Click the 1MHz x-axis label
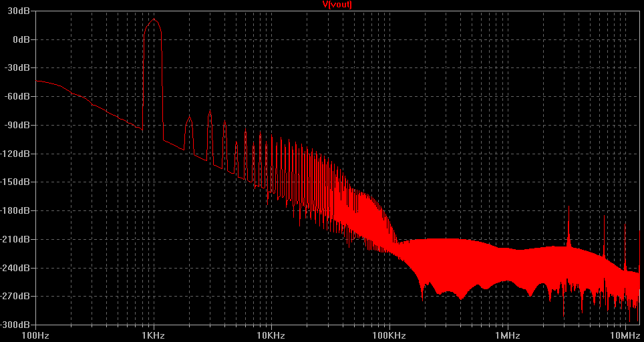644x342 pixels. pos(508,336)
